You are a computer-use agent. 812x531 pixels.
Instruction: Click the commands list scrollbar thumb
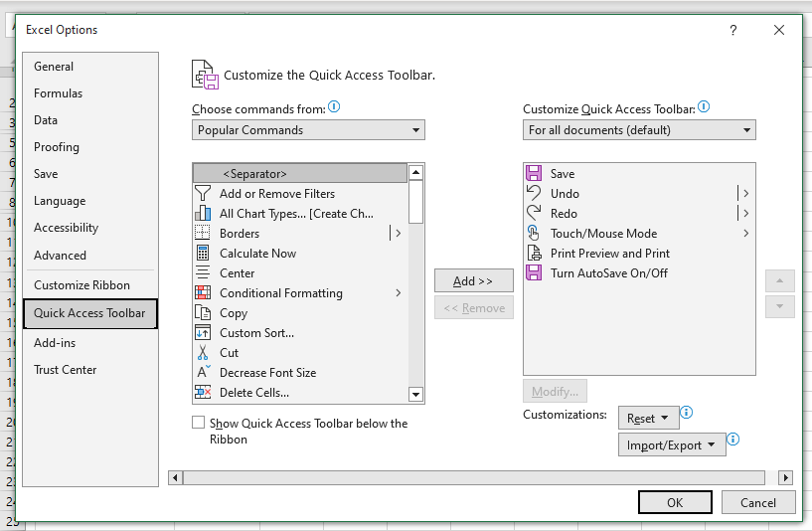(x=415, y=202)
